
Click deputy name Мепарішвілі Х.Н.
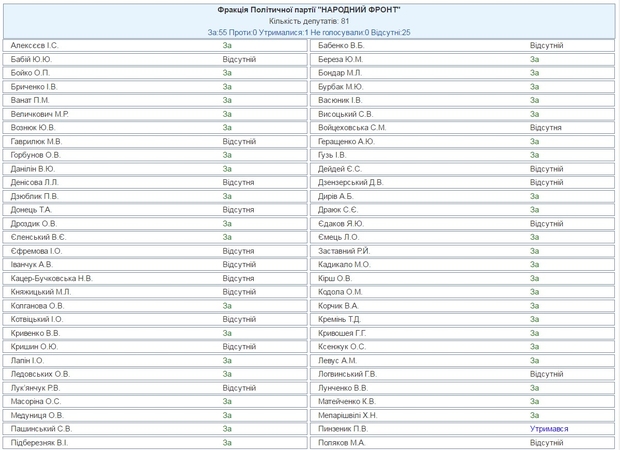pos(347,414)
